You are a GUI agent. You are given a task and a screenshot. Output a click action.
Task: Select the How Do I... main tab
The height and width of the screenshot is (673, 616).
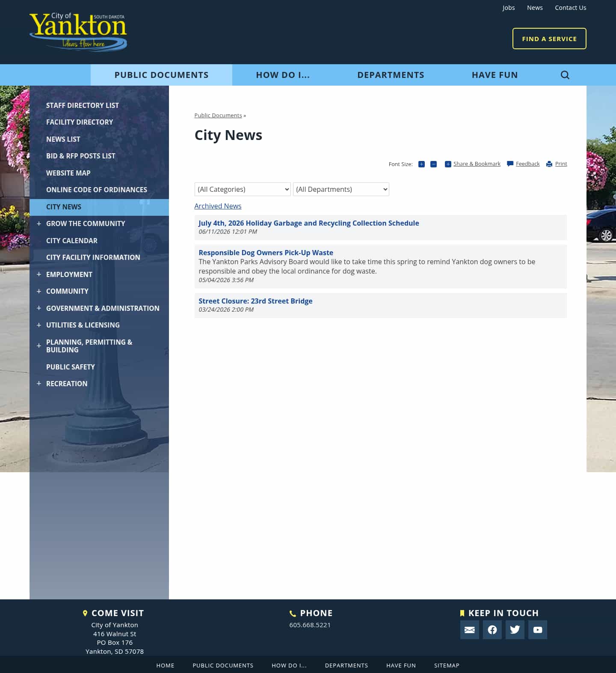tap(283, 75)
